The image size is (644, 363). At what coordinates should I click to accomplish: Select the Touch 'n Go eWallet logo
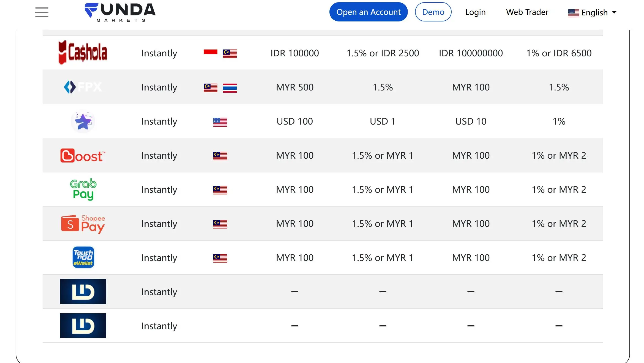pos(83,258)
